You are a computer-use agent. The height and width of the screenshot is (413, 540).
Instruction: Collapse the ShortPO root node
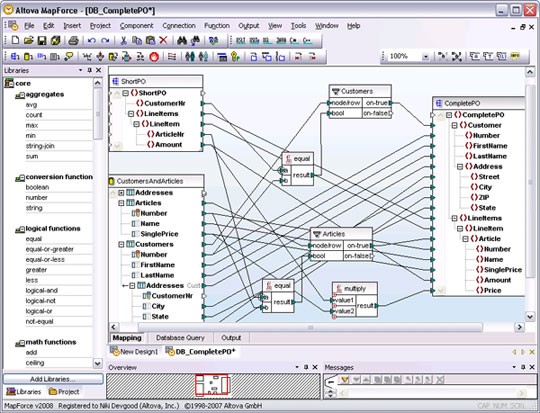126,93
